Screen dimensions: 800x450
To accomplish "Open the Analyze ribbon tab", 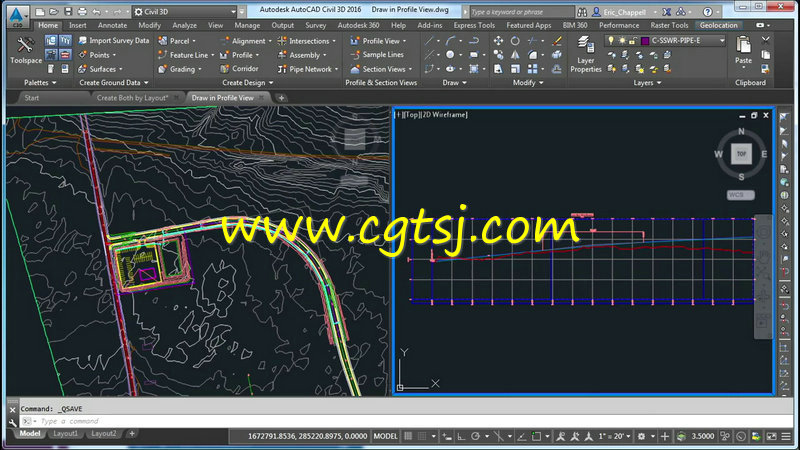I will (x=184, y=25).
